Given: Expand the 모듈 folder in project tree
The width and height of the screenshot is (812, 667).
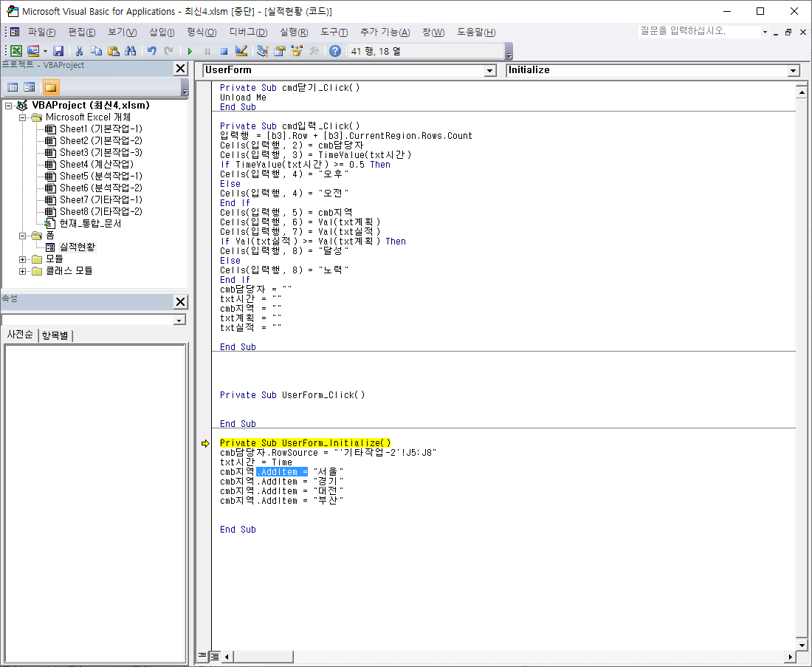Looking at the screenshot, I should point(24,259).
